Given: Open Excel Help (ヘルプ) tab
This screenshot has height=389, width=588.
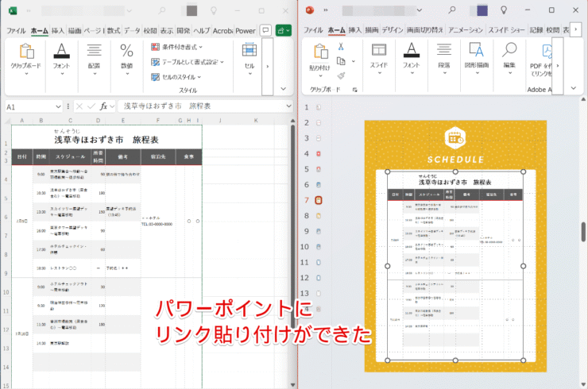Looking at the screenshot, I should coord(201,31).
